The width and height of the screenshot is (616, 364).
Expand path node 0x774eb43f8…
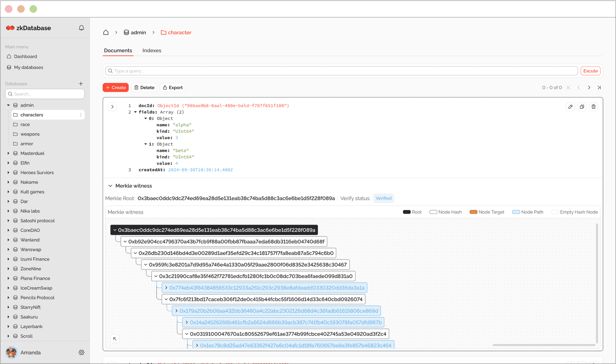tap(166, 288)
